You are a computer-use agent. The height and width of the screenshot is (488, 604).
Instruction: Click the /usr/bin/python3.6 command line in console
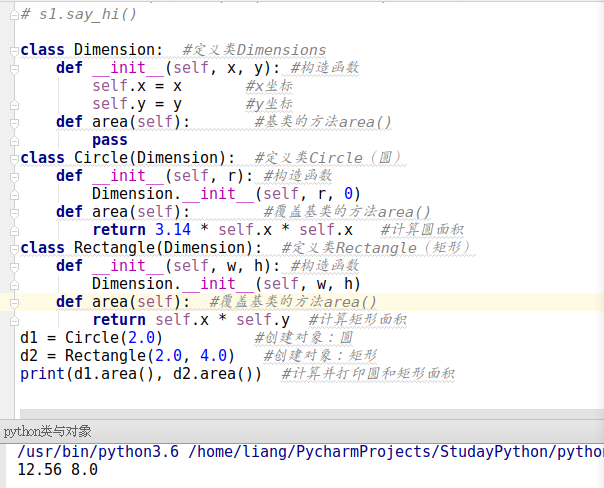pyautogui.click(x=310, y=452)
